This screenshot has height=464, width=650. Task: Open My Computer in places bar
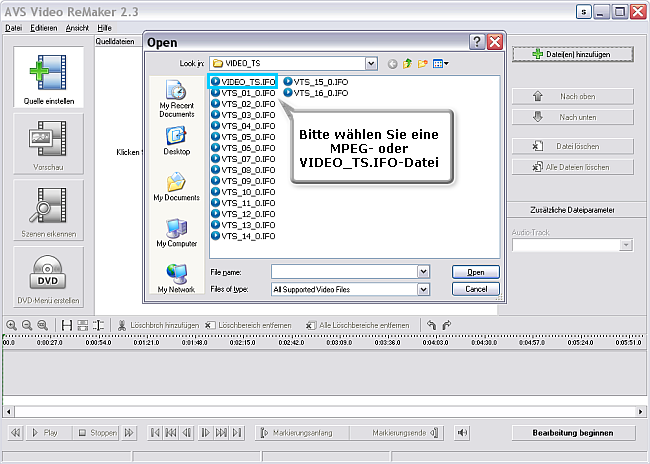[177, 233]
